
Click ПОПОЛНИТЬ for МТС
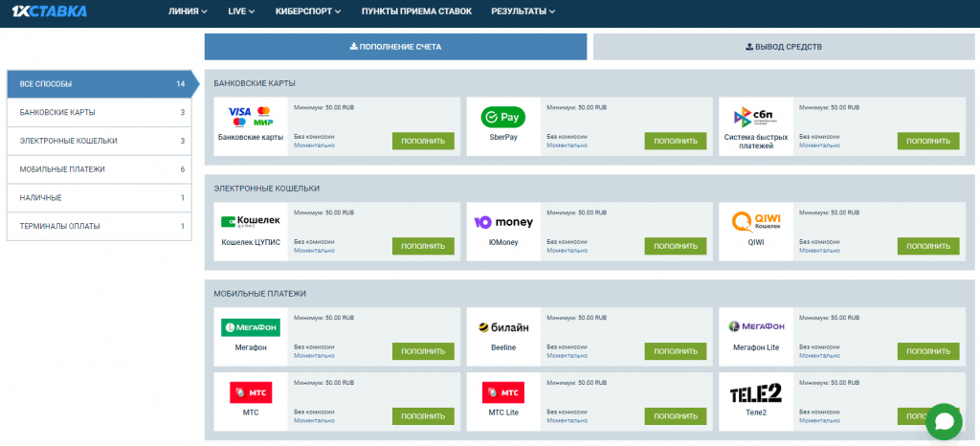pyautogui.click(x=423, y=416)
